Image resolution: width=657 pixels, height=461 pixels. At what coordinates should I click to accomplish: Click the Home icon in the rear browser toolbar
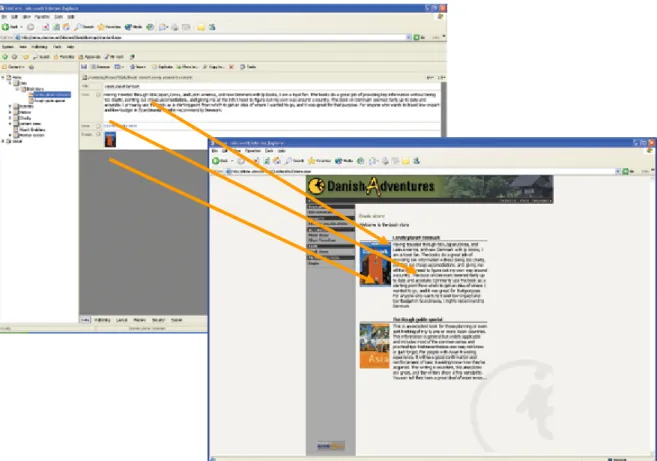point(66,27)
